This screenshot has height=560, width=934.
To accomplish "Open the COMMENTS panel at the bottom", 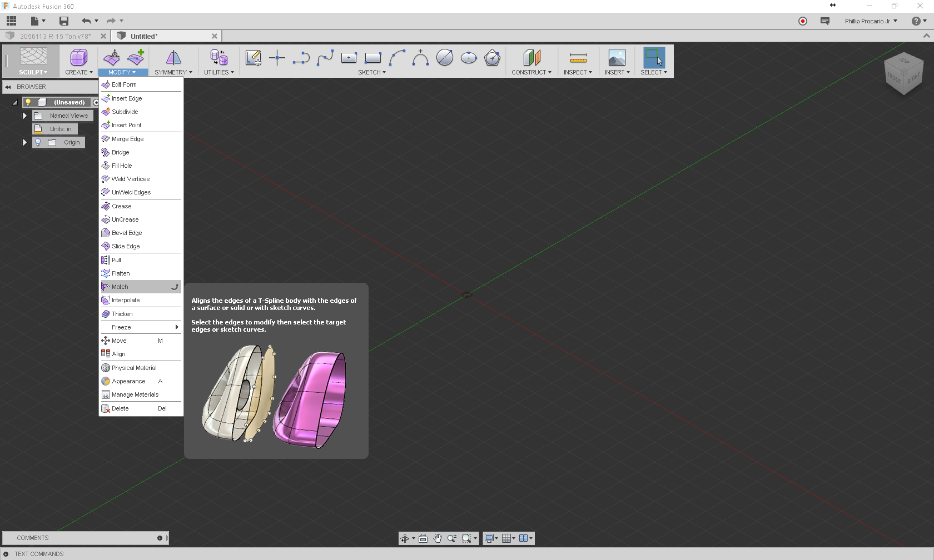I will (32, 538).
